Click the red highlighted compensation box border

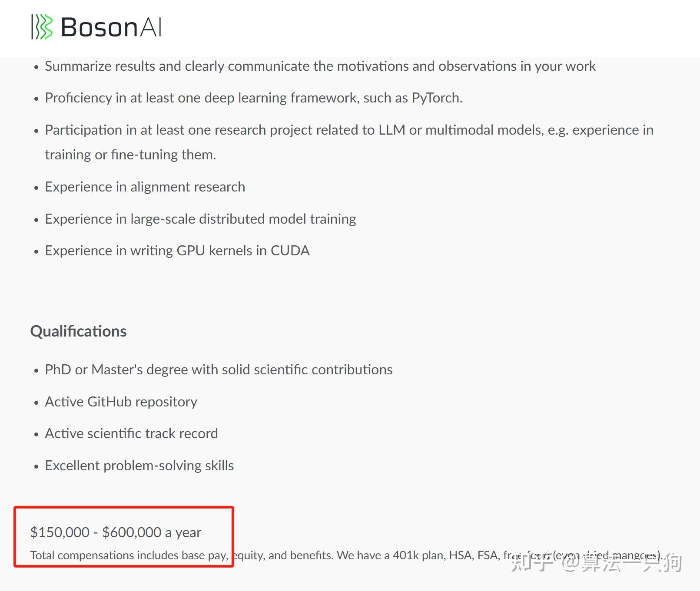(x=124, y=507)
